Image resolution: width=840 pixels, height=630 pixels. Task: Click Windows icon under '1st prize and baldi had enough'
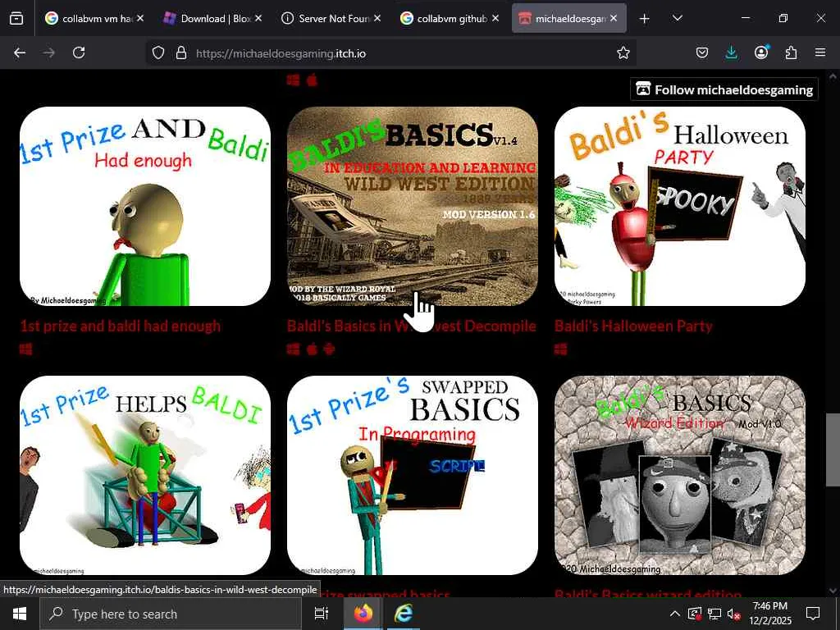click(x=25, y=349)
